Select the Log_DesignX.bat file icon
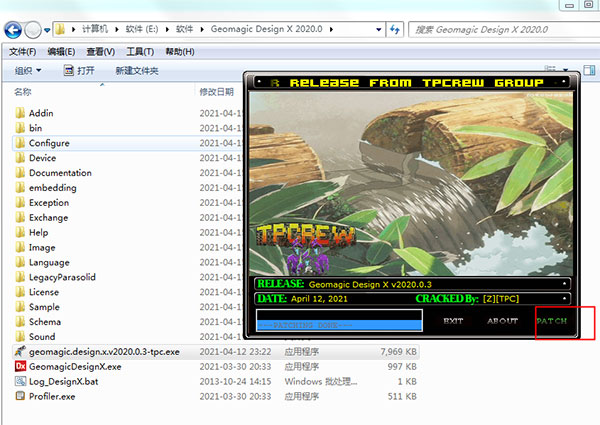The width and height of the screenshot is (600, 425). pos(20,382)
